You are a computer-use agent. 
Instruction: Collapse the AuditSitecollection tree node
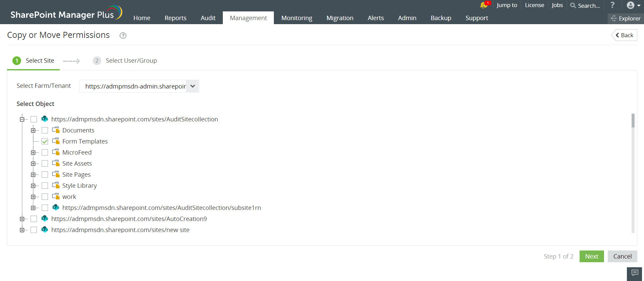click(22, 119)
